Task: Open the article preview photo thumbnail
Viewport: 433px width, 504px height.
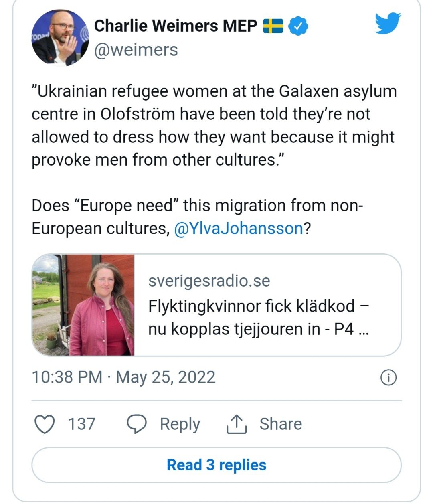Action: point(83,305)
